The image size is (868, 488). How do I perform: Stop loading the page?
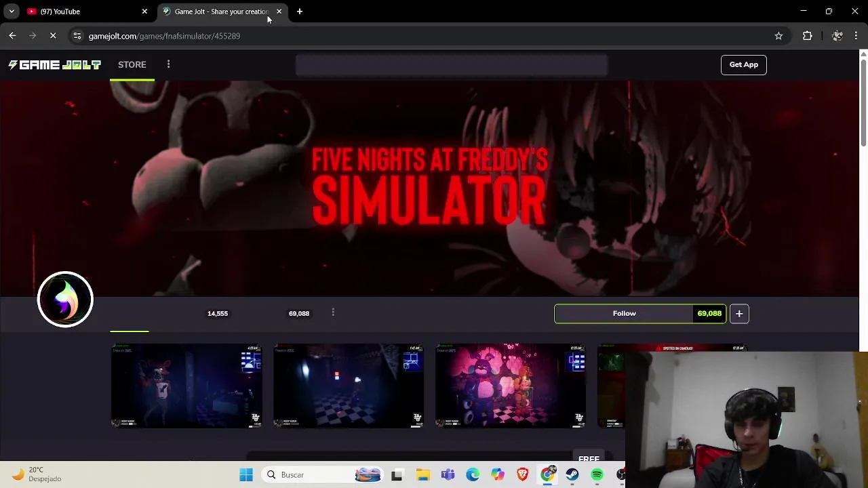pyautogui.click(x=53, y=36)
